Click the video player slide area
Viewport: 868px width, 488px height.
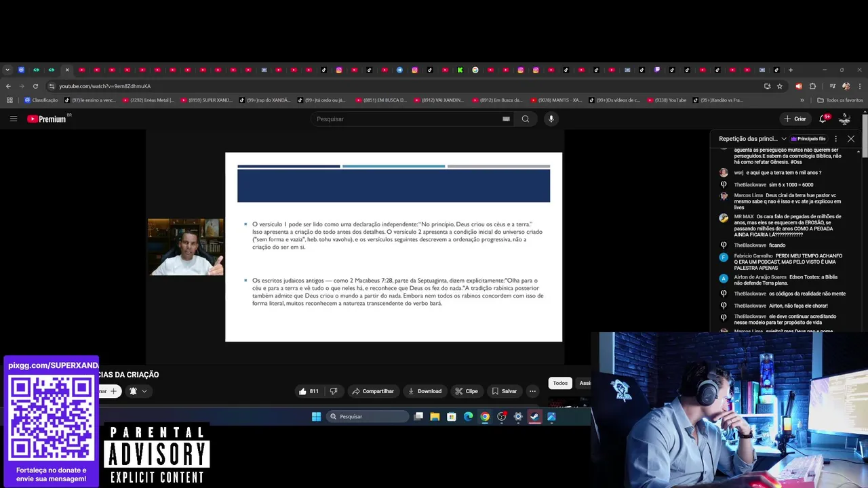click(393, 247)
